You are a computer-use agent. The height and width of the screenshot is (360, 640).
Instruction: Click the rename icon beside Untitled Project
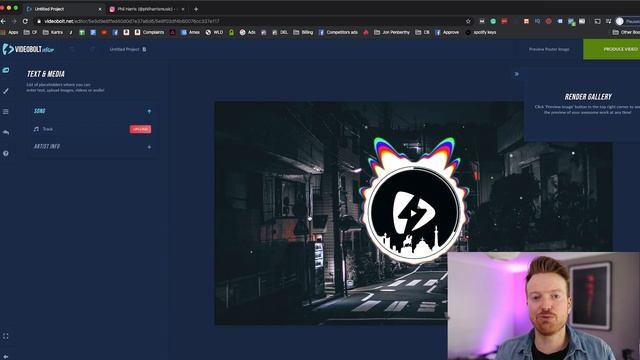[x=144, y=49]
